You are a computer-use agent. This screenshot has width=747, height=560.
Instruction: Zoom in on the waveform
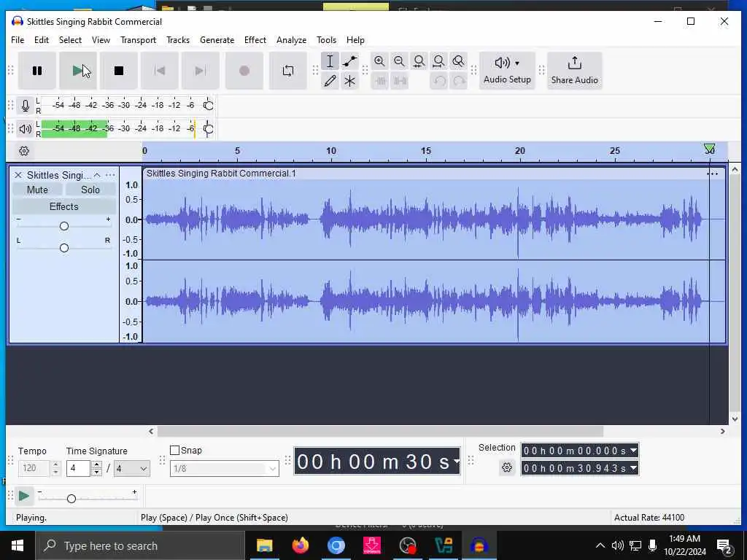click(x=379, y=61)
